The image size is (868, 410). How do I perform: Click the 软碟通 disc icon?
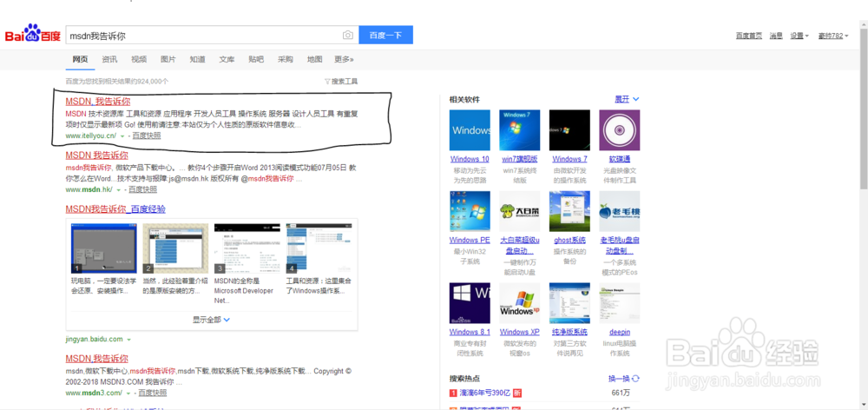click(620, 130)
